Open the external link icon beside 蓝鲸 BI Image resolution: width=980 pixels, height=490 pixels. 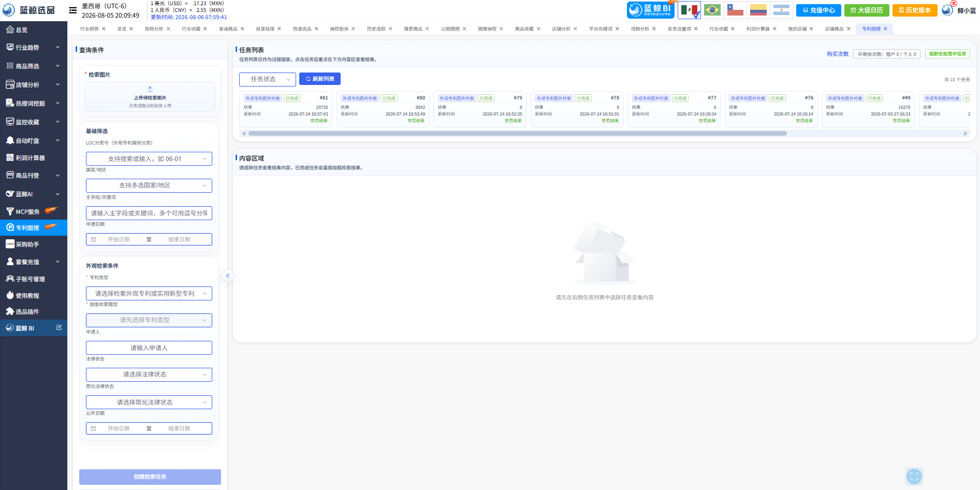coord(59,327)
